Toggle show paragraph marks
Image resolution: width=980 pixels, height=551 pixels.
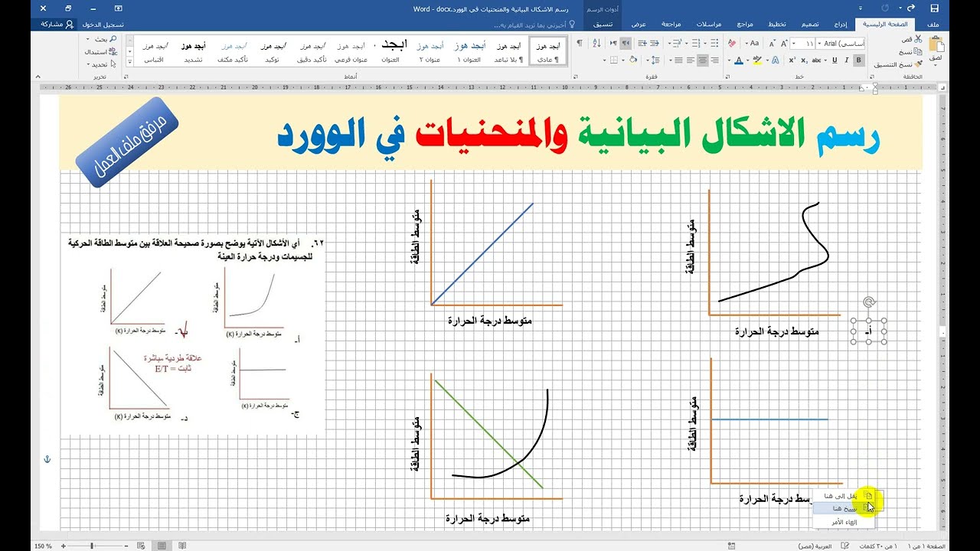click(580, 44)
